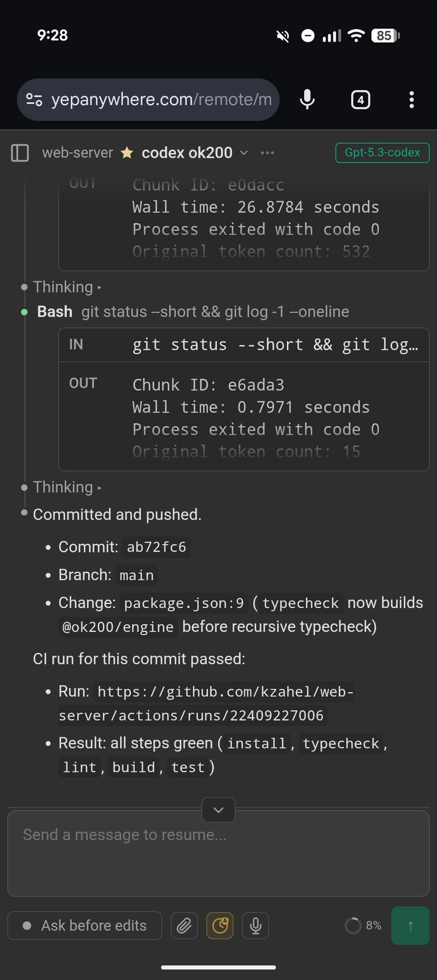Open the web-server project label
The image size is (437, 980).
click(x=77, y=153)
